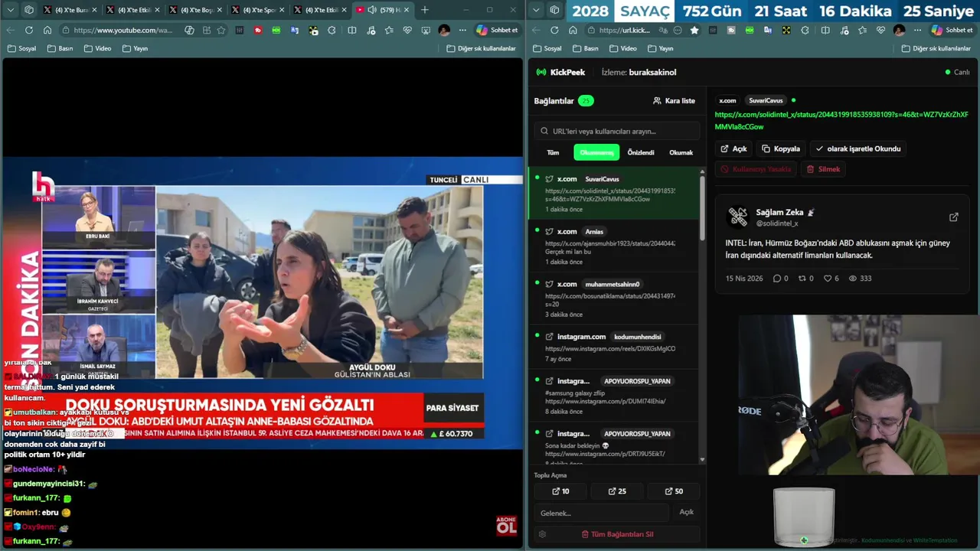The height and width of the screenshot is (551, 980).
Task: Mute the YouTube tab via speaker icon
Action: (x=372, y=10)
